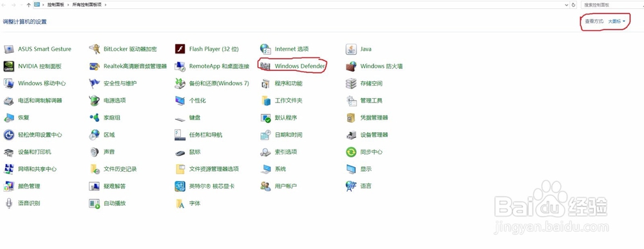The image size is (644, 249).
Task: Click the forward navigation arrow
Action: tap(14, 5)
